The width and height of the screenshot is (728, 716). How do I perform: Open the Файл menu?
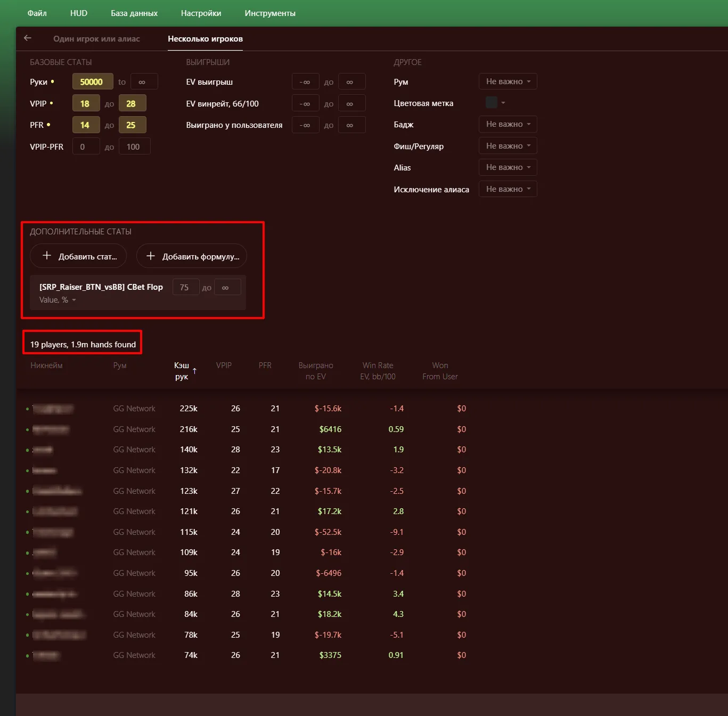(37, 13)
